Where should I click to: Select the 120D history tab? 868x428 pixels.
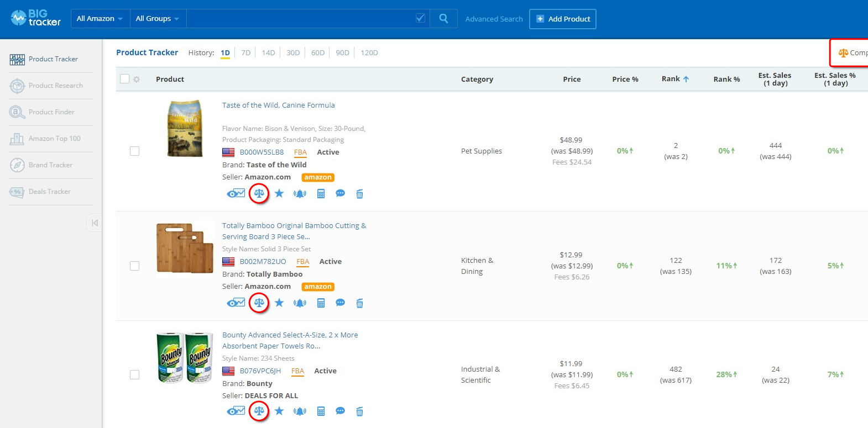[x=369, y=53]
